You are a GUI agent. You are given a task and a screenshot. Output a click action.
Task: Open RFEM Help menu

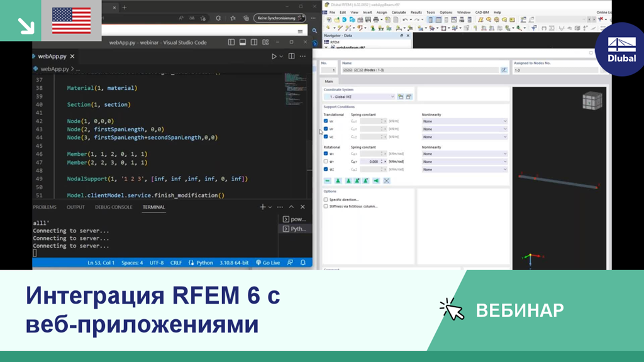[497, 13]
